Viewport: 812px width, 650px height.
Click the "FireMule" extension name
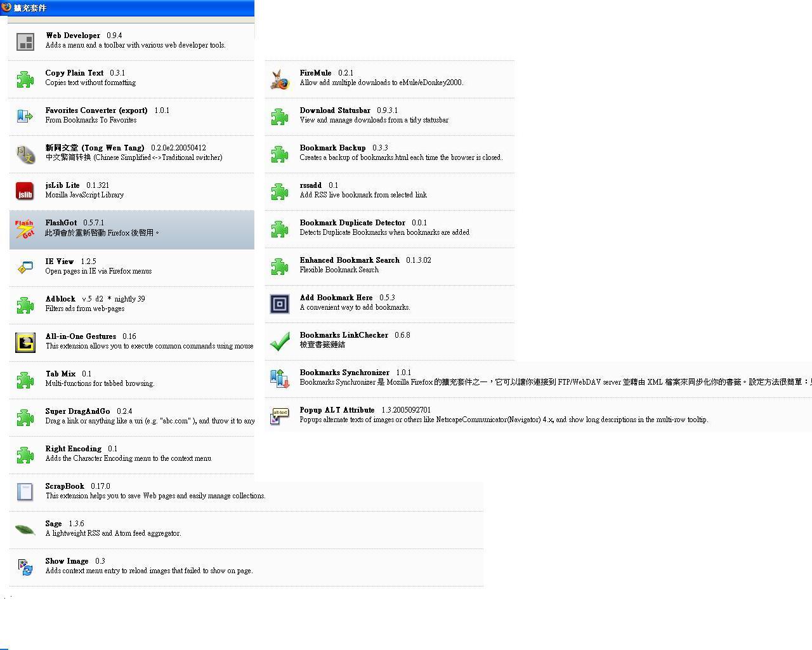(x=316, y=73)
